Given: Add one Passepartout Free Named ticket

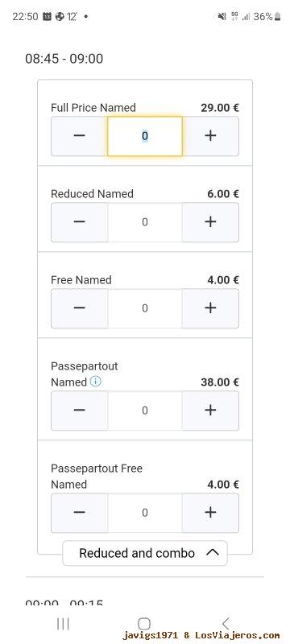Looking at the screenshot, I should click(x=210, y=513).
